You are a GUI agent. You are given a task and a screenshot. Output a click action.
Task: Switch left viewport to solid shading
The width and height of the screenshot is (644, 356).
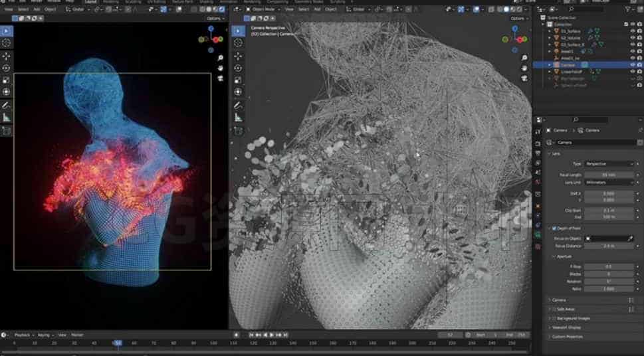click(x=209, y=9)
